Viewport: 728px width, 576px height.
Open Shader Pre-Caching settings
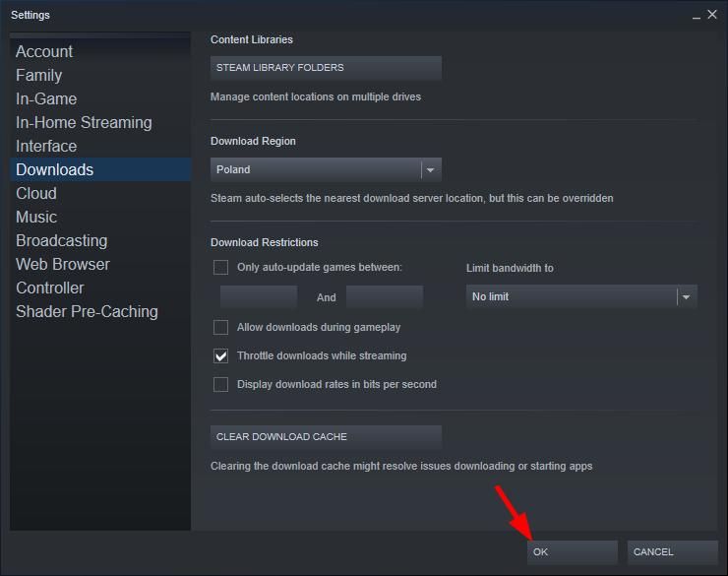[87, 311]
